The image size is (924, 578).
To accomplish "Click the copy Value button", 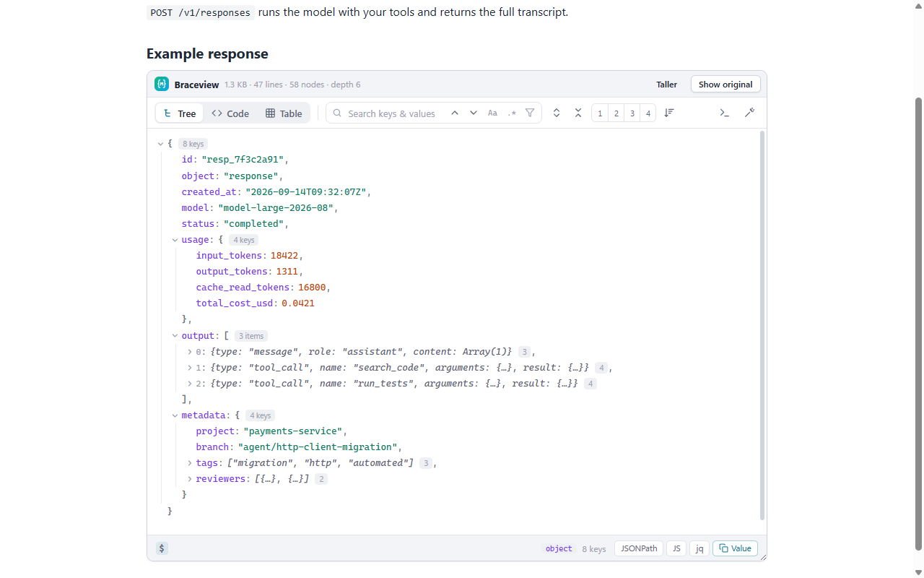I will click(x=735, y=548).
